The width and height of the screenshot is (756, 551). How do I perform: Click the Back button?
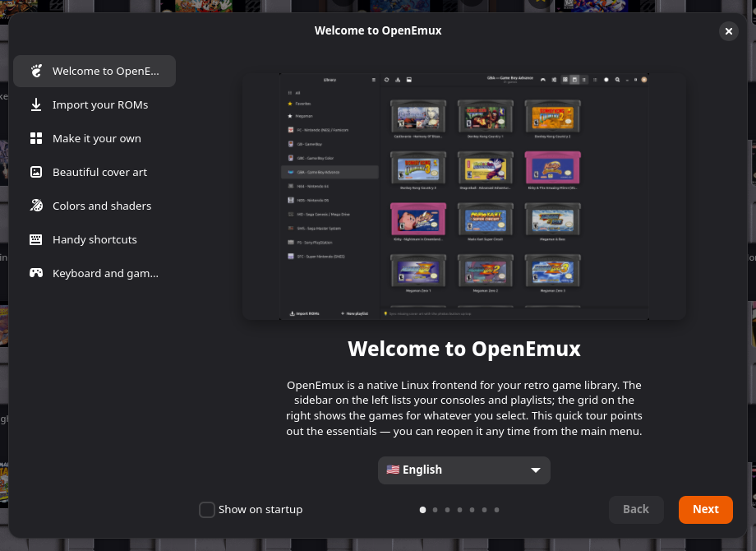click(636, 510)
